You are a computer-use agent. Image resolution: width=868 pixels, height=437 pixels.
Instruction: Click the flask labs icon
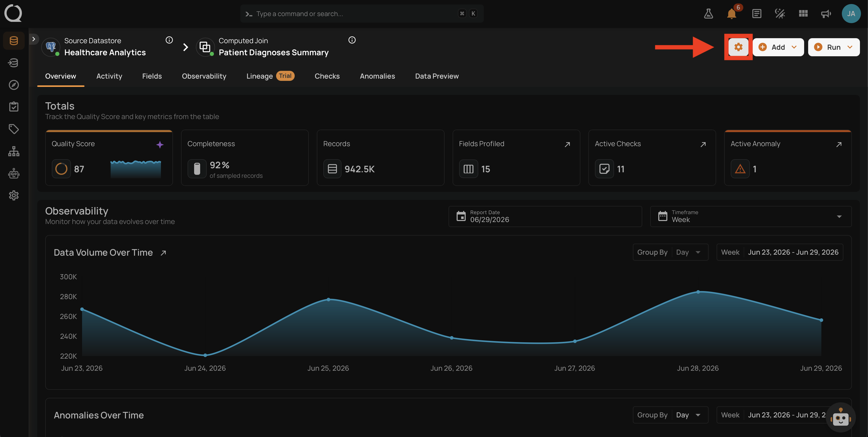coord(708,14)
